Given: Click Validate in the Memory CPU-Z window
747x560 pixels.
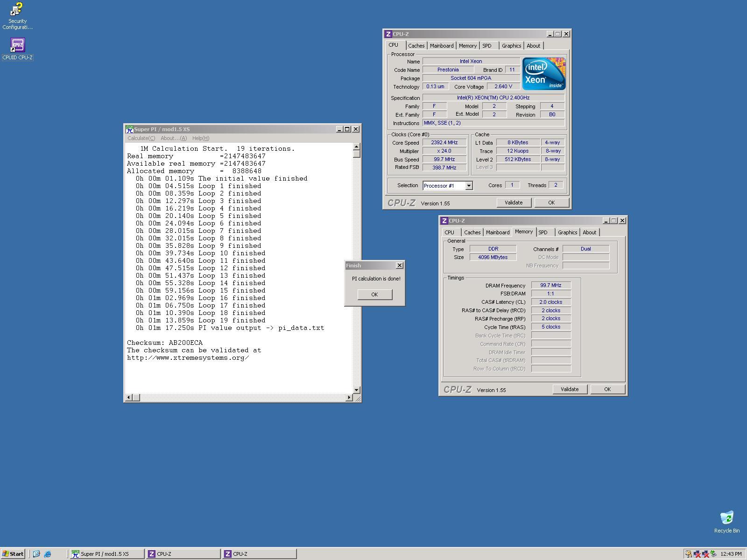Looking at the screenshot, I should (x=570, y=389).
